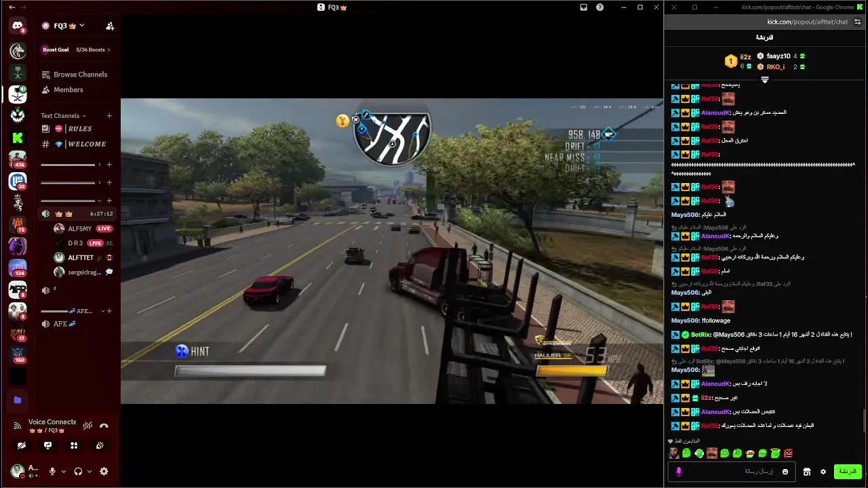
Task: Mute the Discord microphone
Action: [52, 471]
